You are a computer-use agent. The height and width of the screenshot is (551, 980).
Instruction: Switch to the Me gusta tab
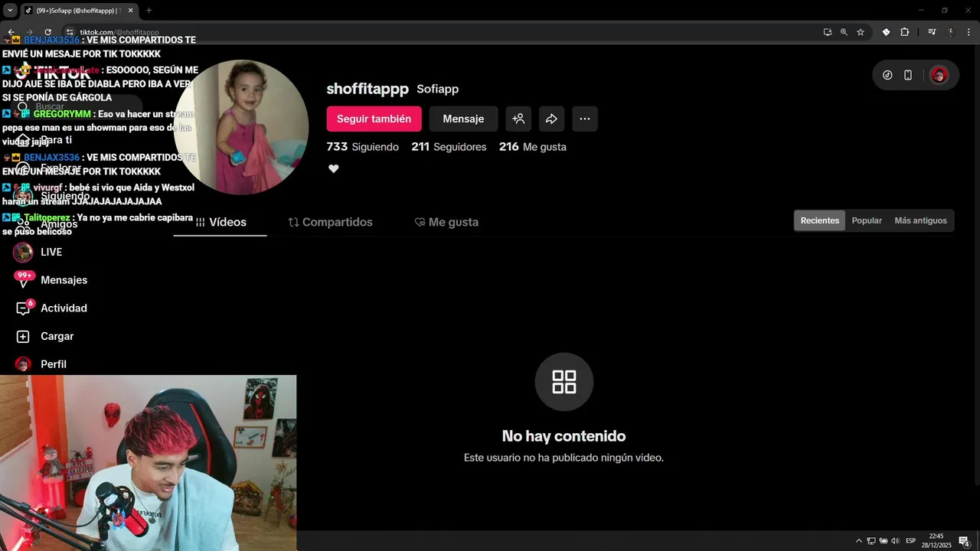(x=446, y=222)
